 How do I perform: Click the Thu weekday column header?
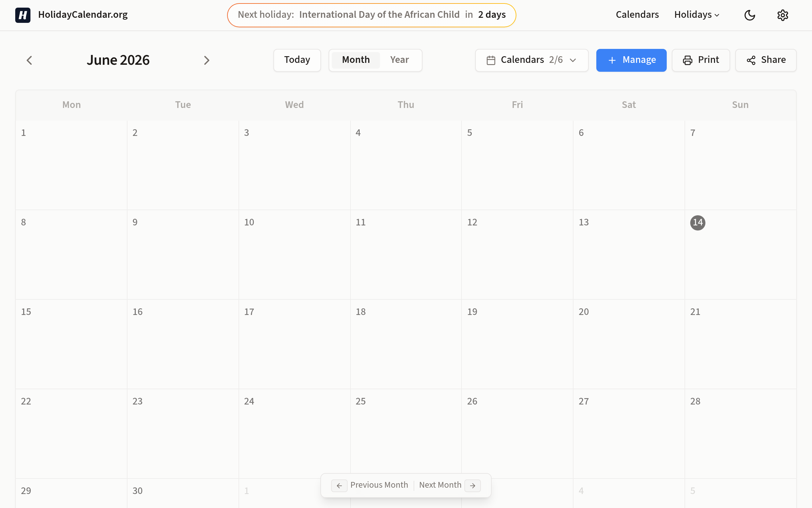[406, 105]
